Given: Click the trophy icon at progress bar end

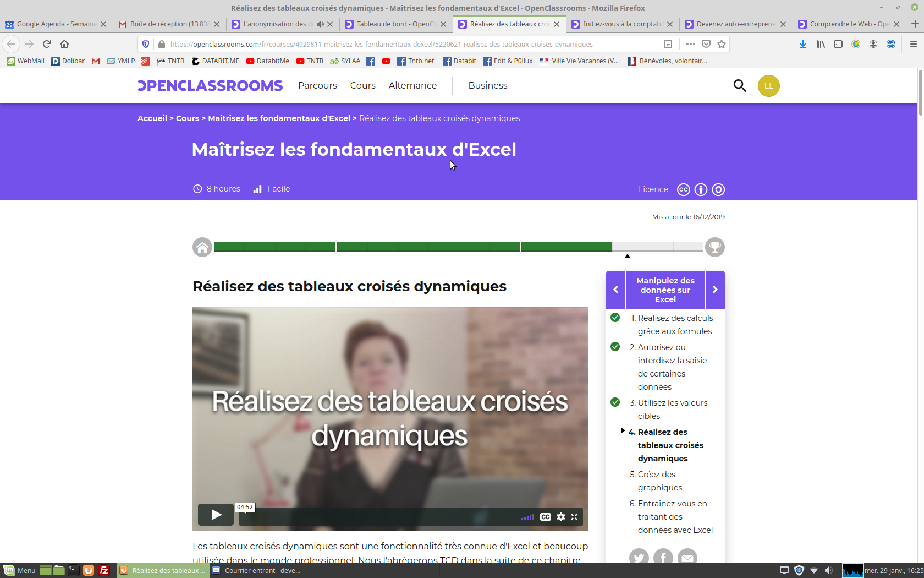Looking at the screenshot, I should point(714,247).
